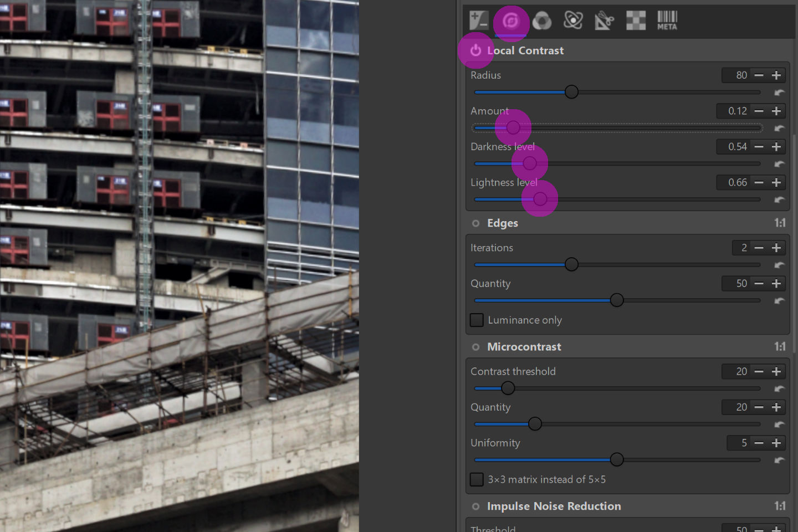Reset Contrast threshold to its default
The image size is (798, 532).
[x=779, y=388]
